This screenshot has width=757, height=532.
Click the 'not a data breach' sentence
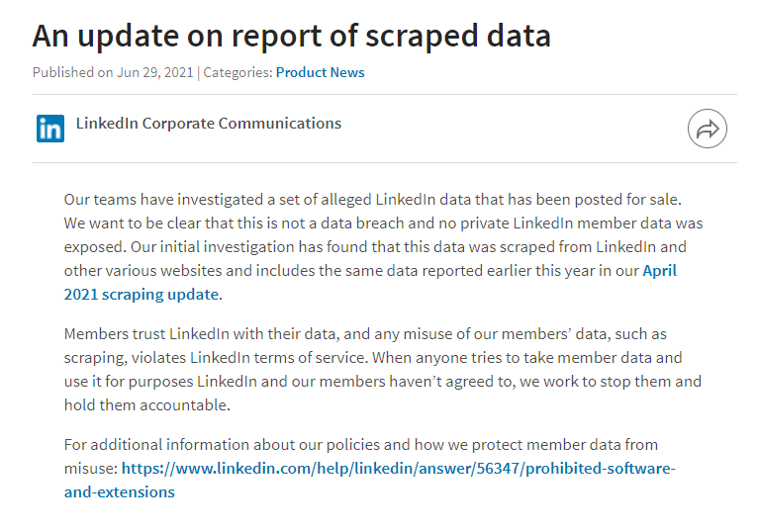pos(383,223)
